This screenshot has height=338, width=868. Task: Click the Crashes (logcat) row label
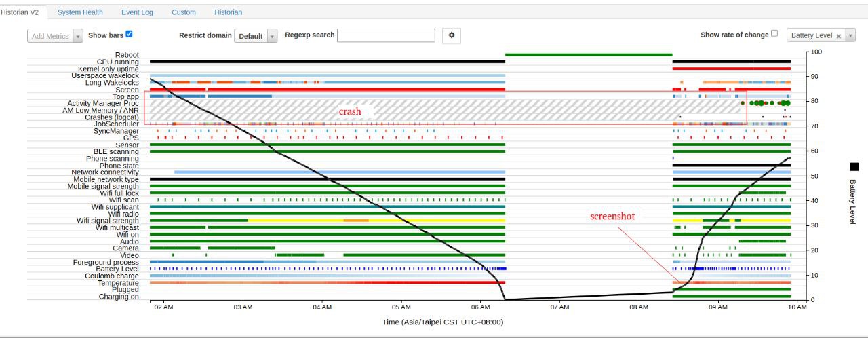coord(112,117)
